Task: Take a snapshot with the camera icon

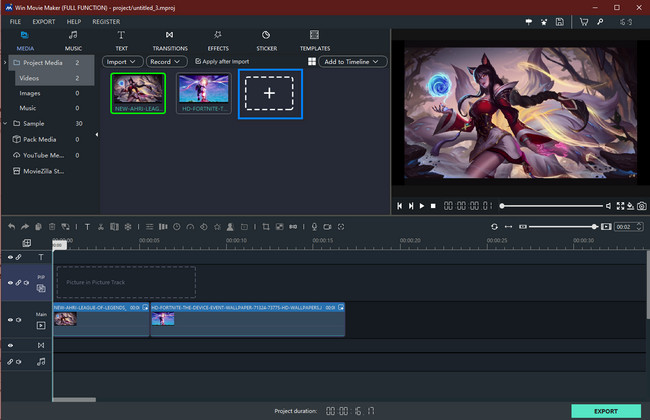Action: (x=641, y=206)
